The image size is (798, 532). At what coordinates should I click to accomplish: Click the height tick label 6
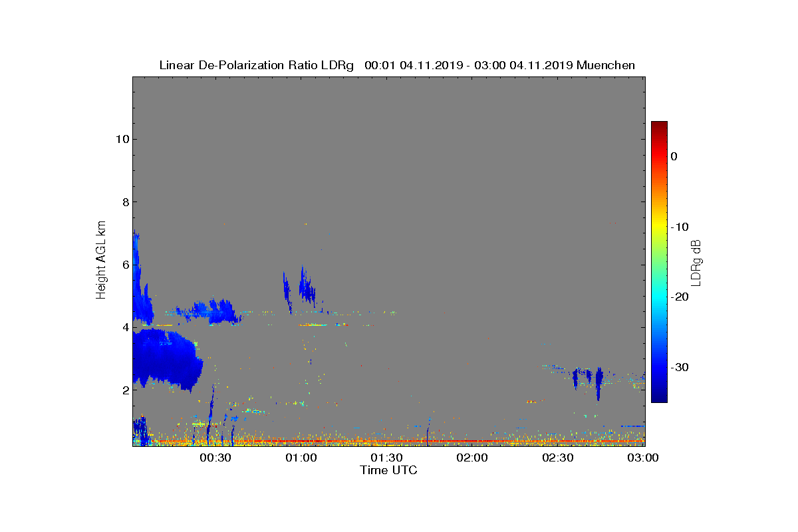124,265
